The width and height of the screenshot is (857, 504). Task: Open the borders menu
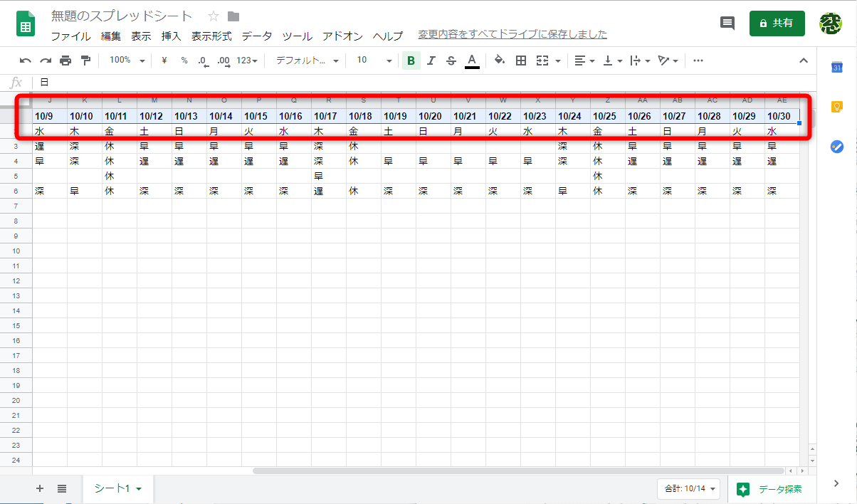click(520, 61)
